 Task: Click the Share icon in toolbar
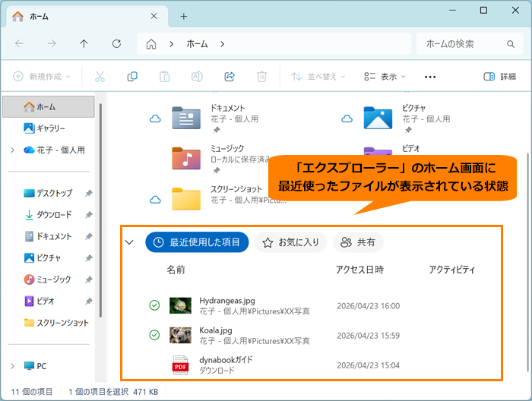click(x=230, y=77)
